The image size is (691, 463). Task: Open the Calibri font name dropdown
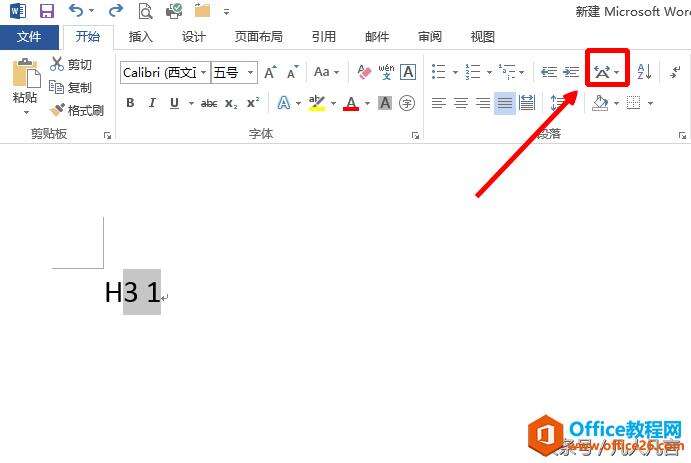(204, 72)
